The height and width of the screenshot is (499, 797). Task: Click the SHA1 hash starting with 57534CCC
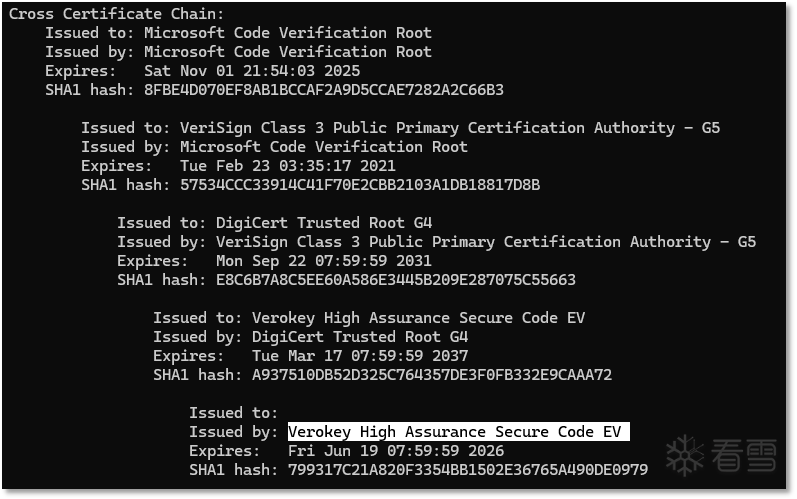[x=359, y=185]
